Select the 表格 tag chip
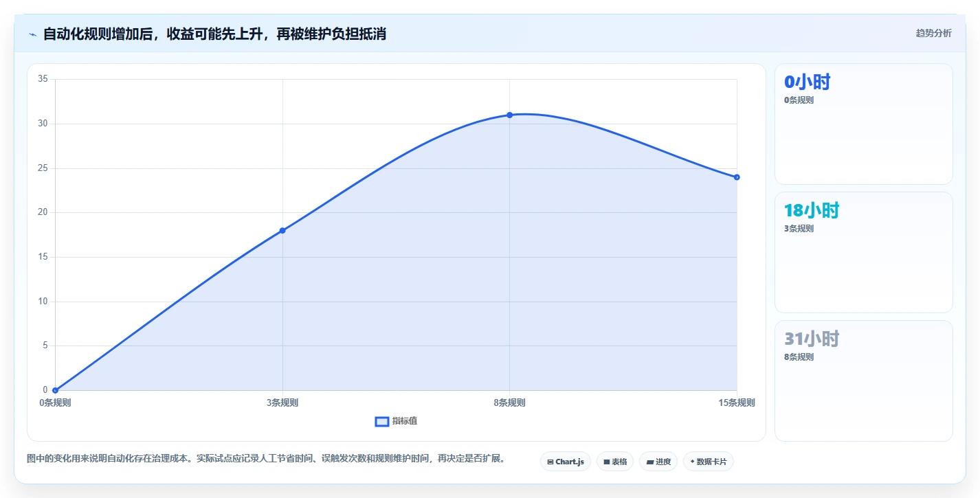 tap(614, 462)
